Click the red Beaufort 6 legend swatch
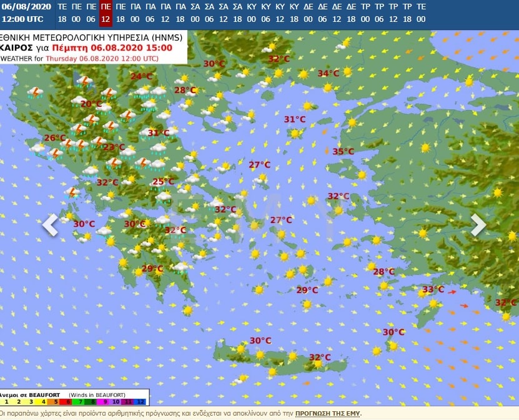Image resolution: width=519 pixels, height=420 pixels. [x=67, y=402]
